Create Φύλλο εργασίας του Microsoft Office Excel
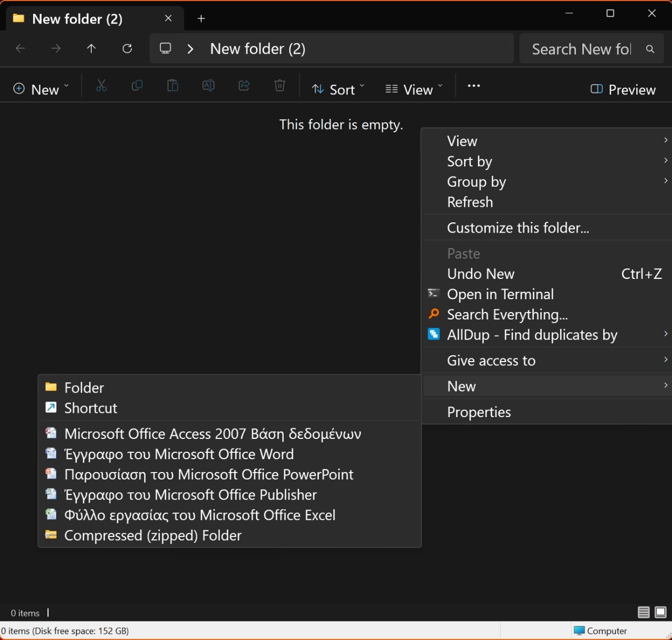 click(230, 515)
